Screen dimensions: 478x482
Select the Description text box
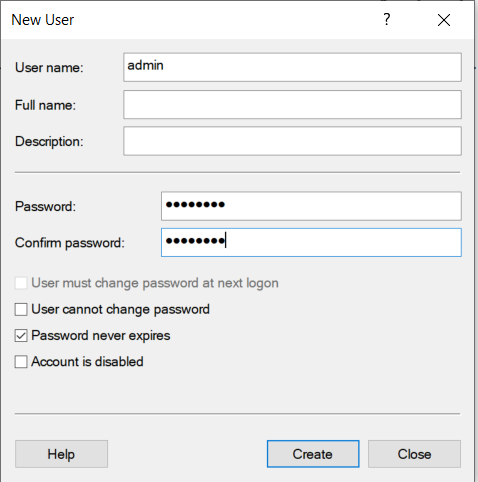[292, 141]
